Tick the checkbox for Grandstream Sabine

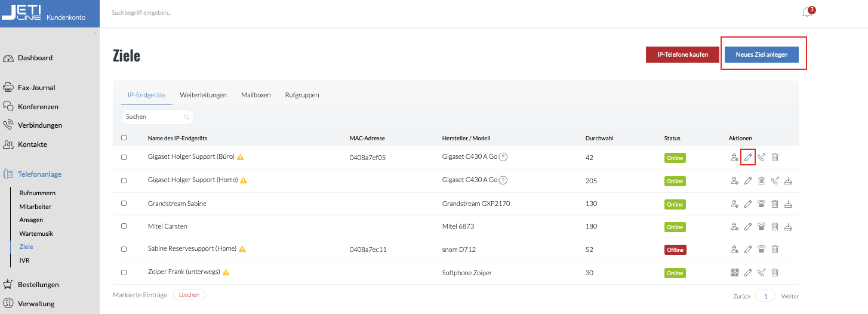(x=124, y=204)
